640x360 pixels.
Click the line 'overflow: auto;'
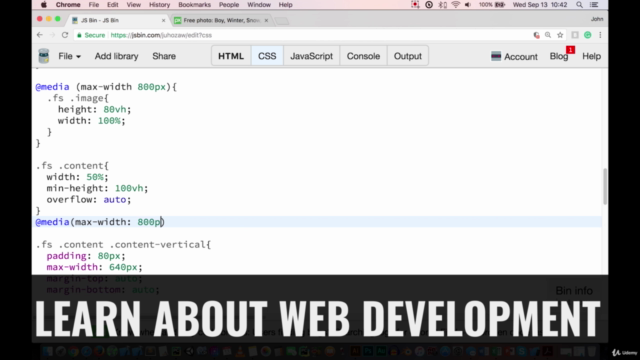click(89, 200)
